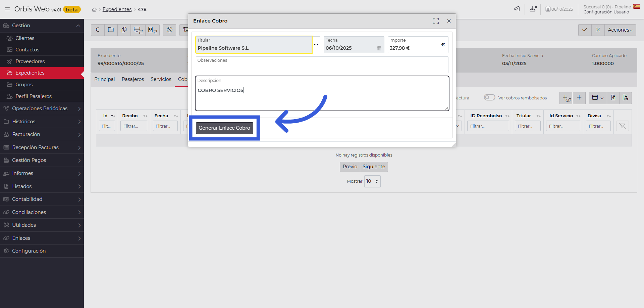
Task: Close the Enlace Cobro dialog
Action: click(449, 21)
